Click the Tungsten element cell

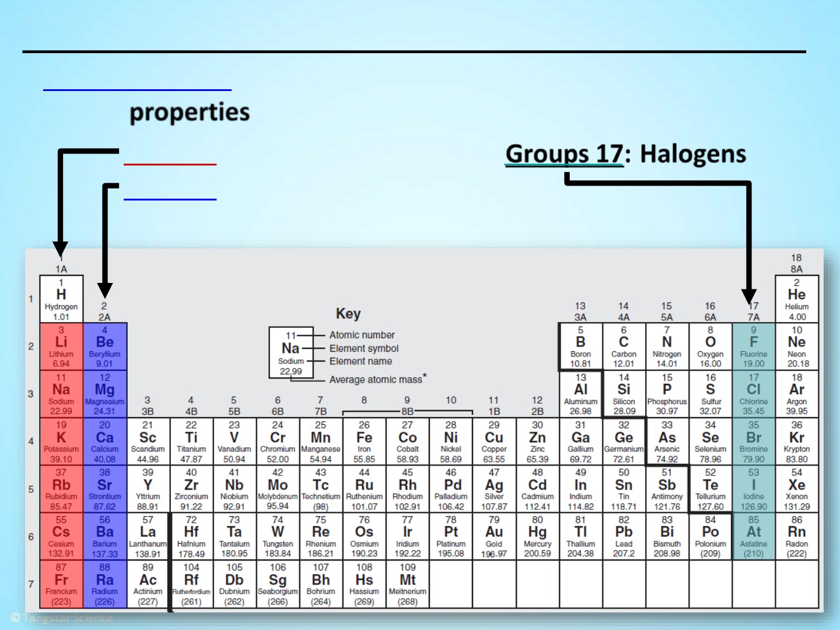pos(278,536)
